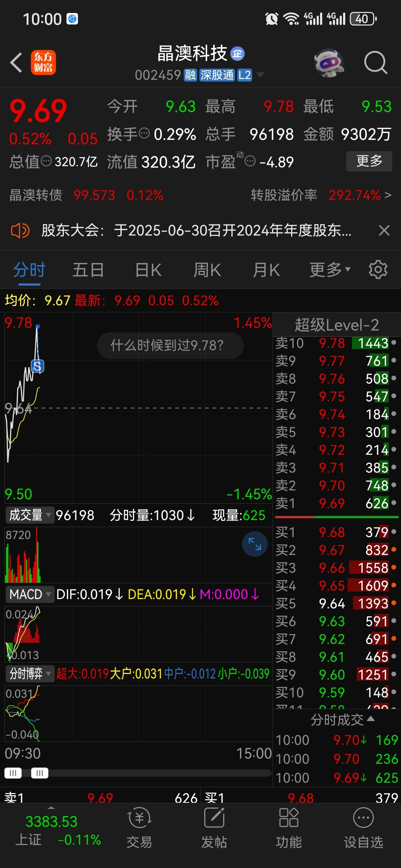This screenshot has width=401, height=868.
Task: Switch to the 周K tab
Action: [x=207, y=270]
